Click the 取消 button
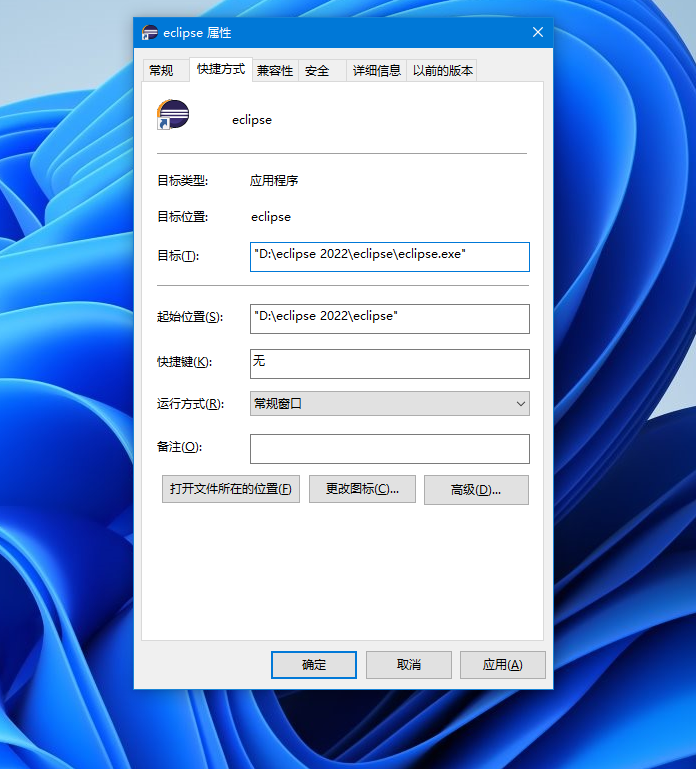This screenshot has width=696, height=769. point(409,665)
